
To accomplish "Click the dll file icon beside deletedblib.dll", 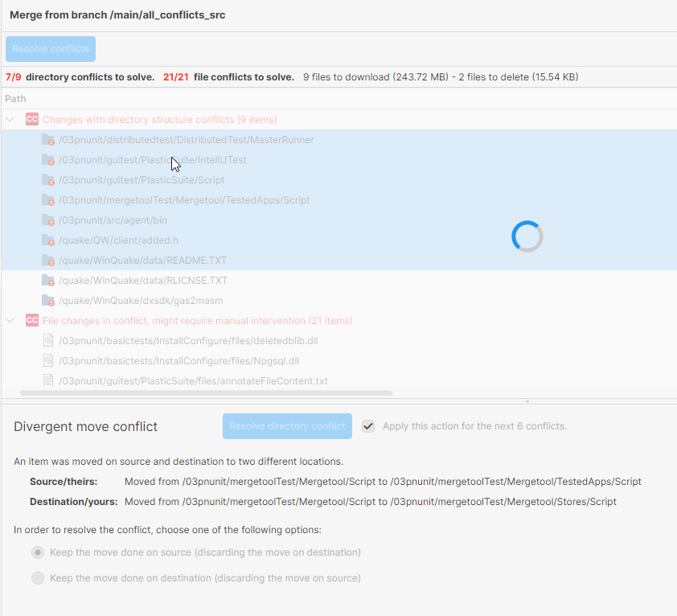I will (48, 340).
